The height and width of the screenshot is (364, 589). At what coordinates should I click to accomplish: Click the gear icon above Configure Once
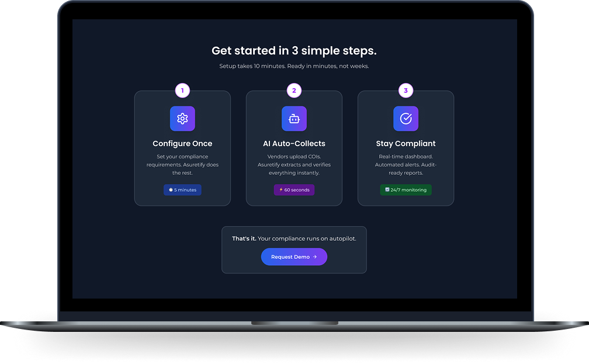(182, 119)
